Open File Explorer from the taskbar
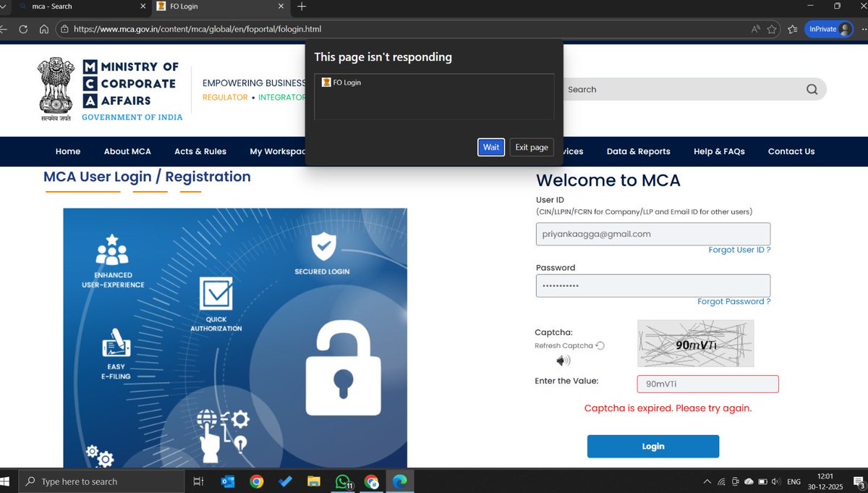 [314, 481]
